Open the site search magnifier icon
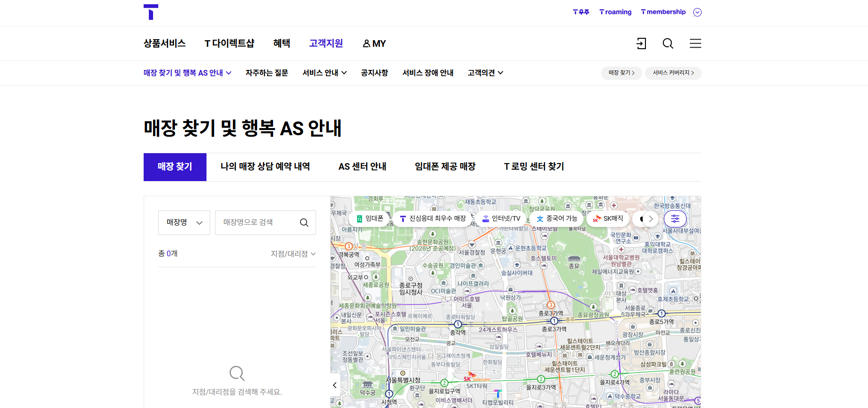868x408 pixels. (x=668, y=43)
